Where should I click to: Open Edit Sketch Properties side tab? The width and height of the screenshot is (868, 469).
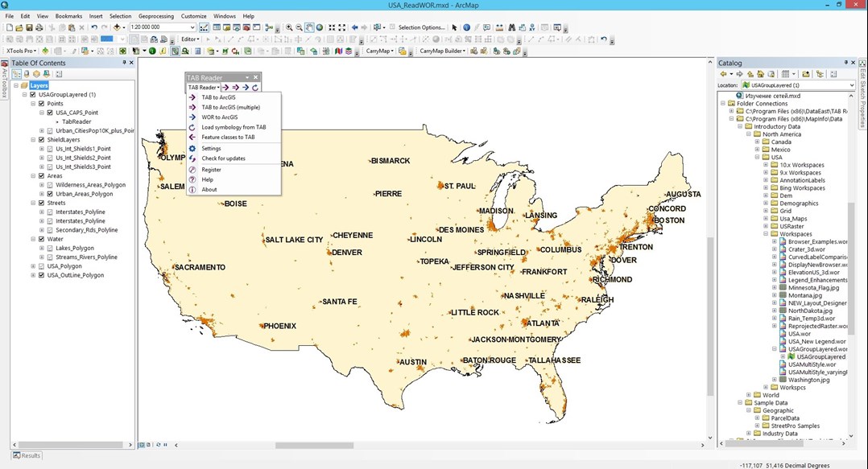(x=862, y=94)
